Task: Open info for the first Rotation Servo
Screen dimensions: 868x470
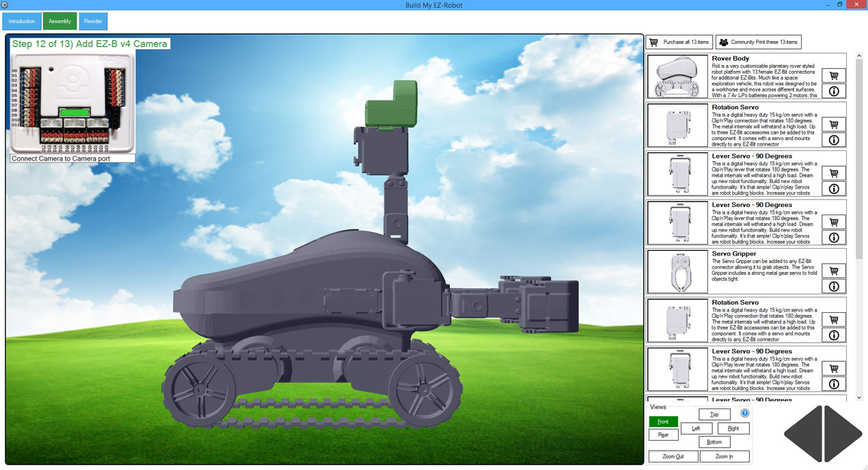Action: 834,140
